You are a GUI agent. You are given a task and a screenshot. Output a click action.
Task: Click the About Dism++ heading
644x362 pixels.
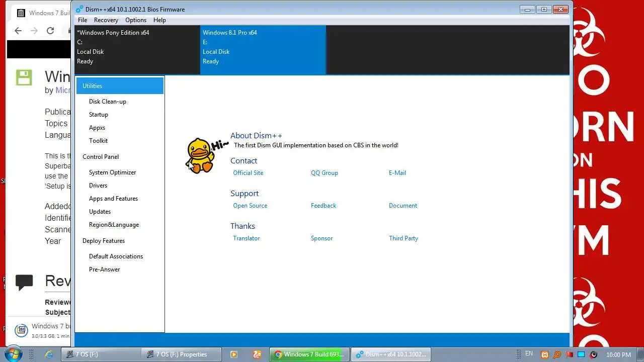coord(256,136)
